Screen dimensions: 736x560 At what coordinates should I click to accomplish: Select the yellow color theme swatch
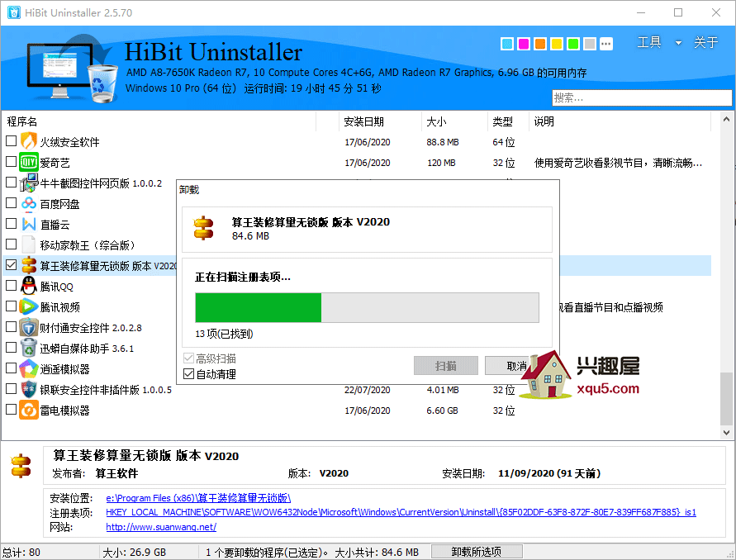click(x=557, y=44)
